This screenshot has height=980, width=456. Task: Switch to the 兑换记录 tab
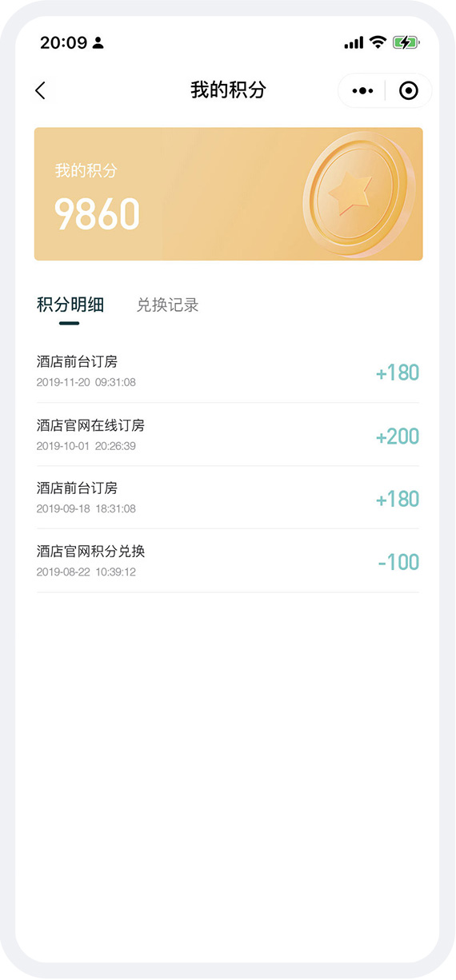[x=167, y=305]
